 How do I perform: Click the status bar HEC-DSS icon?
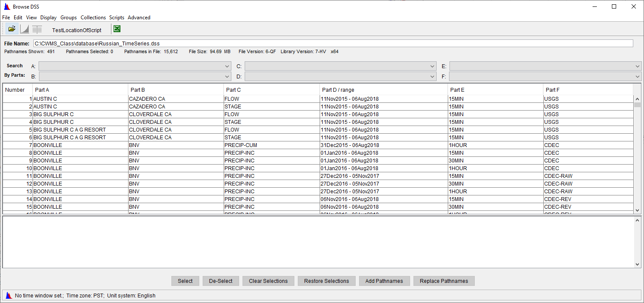pos(9,295)
